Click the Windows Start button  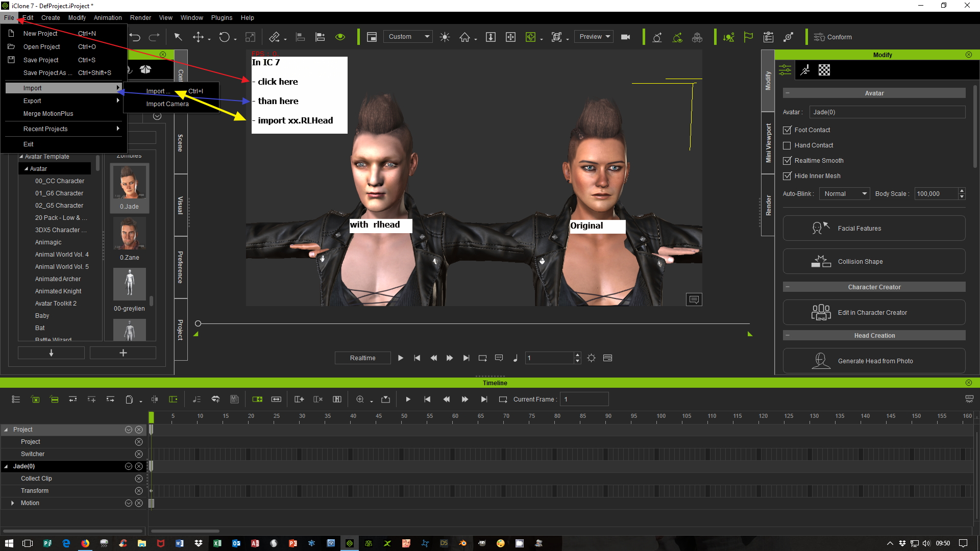9,543
